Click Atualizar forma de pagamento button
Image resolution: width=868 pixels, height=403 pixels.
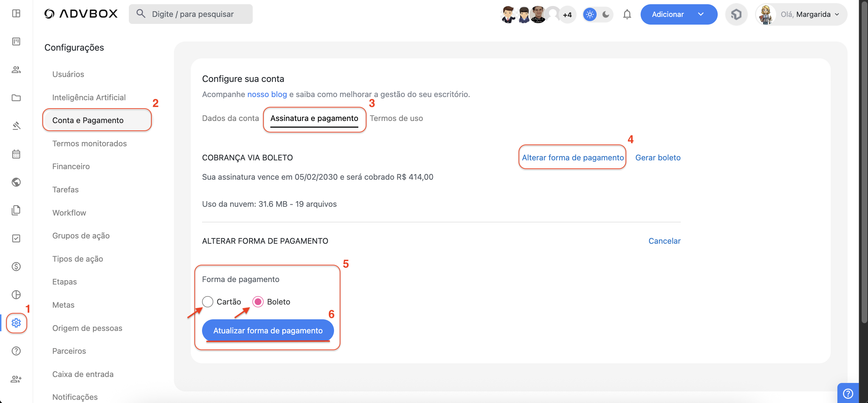(268, 331)
